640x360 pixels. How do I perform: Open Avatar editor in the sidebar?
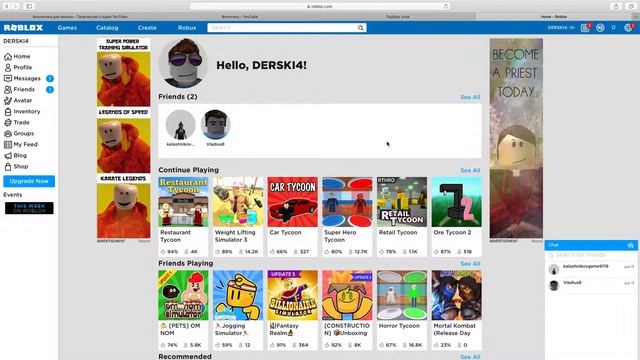[x=18, y=100]
